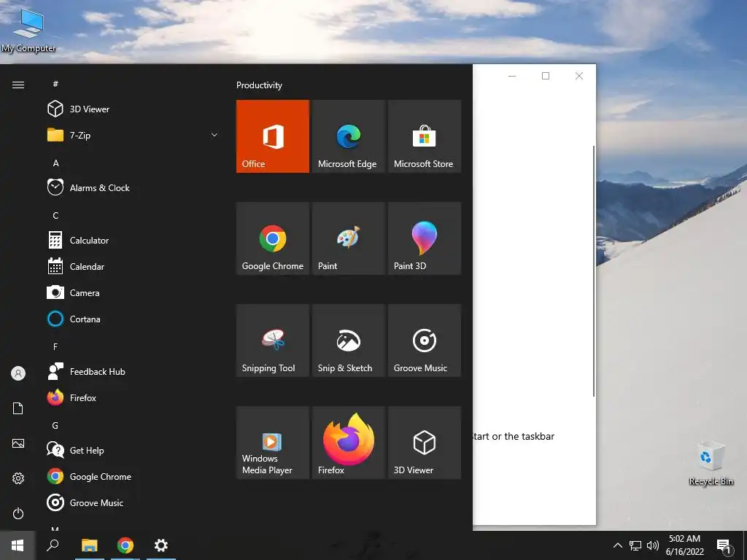Image resolution: width=747 pixels, height=560 pixels.
Task: Select the My Computer desktop icon
Action: click(x=28, y=31)
